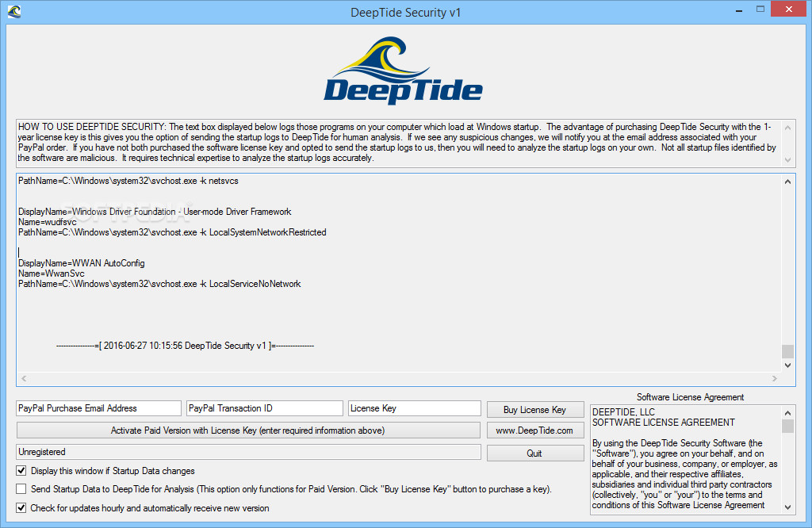This screenshot has width=812, height=528.
Task: Minimize the DeepTide Security window
Action: coord(739,10)
